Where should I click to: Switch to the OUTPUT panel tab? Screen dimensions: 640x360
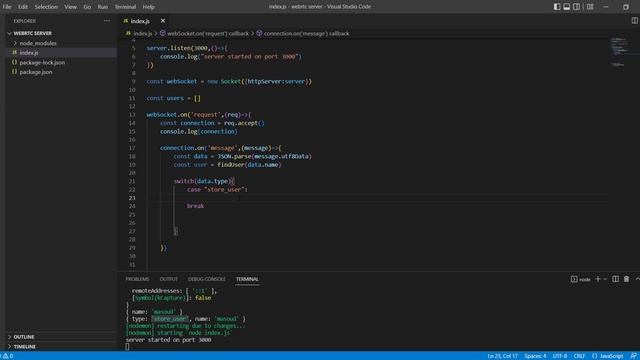(x=169, y=279)
